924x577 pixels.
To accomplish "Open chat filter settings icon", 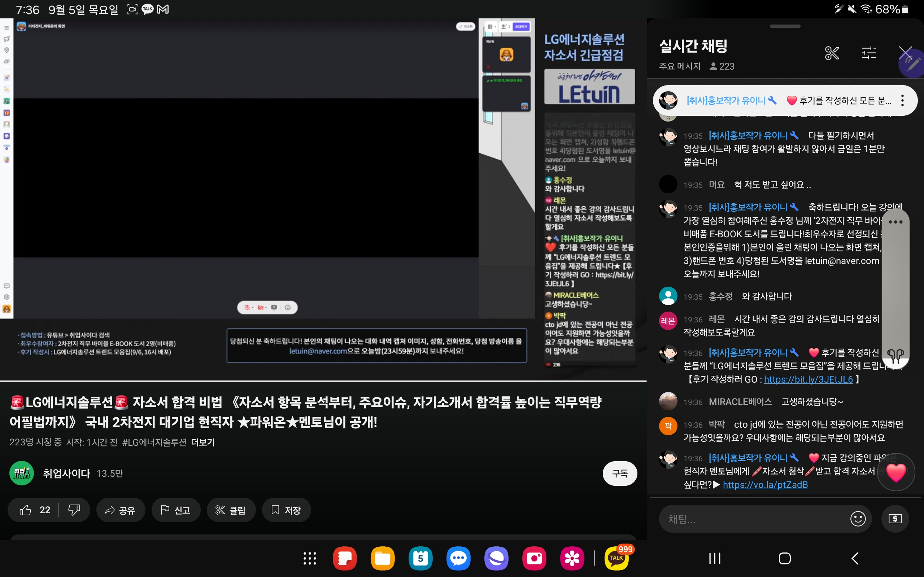I will point(869,53).
